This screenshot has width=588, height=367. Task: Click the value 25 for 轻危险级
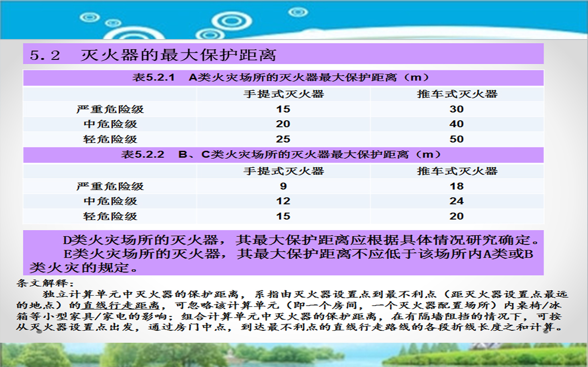pyautogui.click(x=283, y=139)
